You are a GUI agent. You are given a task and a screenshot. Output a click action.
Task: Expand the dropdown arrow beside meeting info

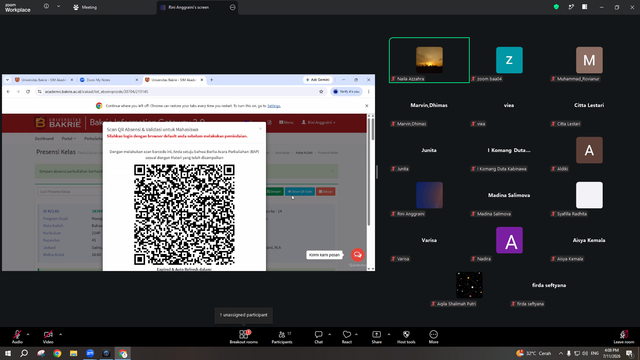(x=58, y=7)
